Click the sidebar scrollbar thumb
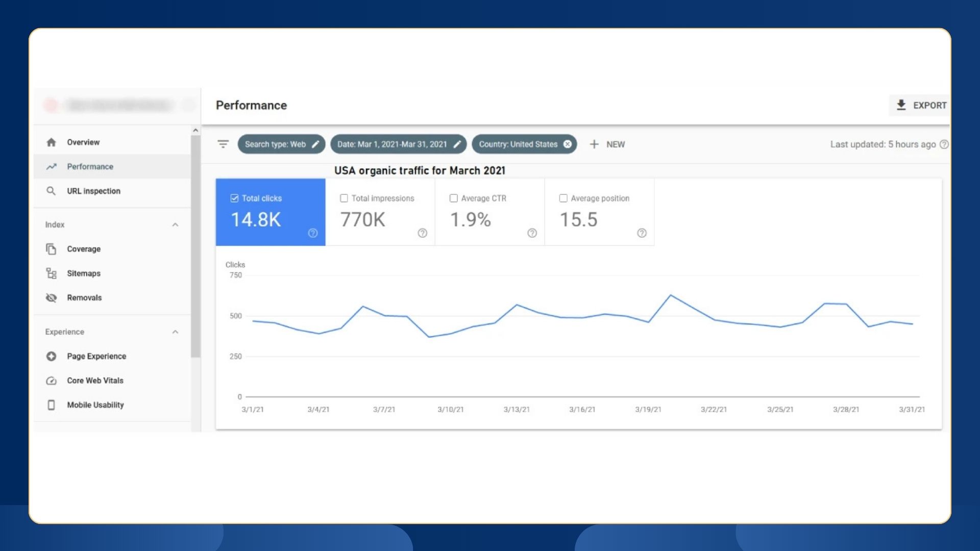This screenshot has width=980, height=551. tap(195, 247)
